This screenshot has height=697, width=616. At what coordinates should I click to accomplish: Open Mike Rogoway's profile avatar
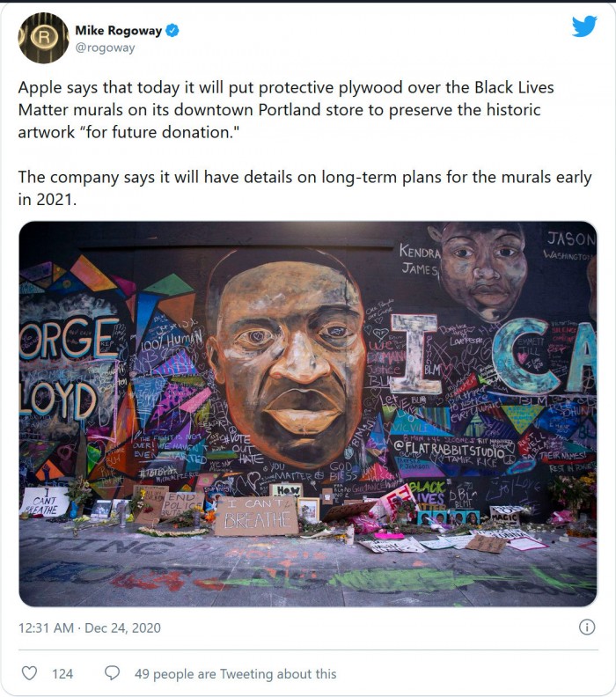point(43,38)
